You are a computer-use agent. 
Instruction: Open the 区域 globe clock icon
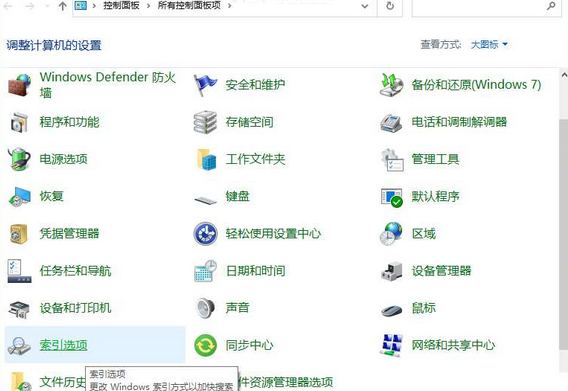click(391, 234)
